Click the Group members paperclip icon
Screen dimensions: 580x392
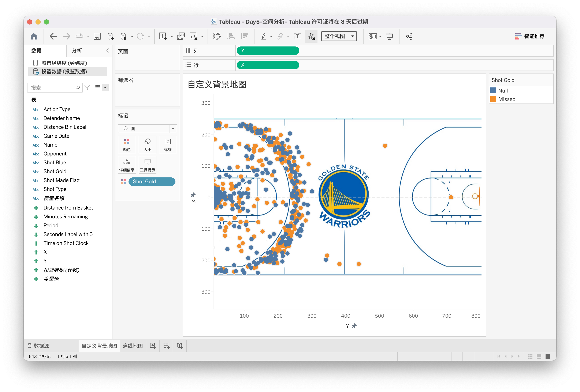click(280, 36)
